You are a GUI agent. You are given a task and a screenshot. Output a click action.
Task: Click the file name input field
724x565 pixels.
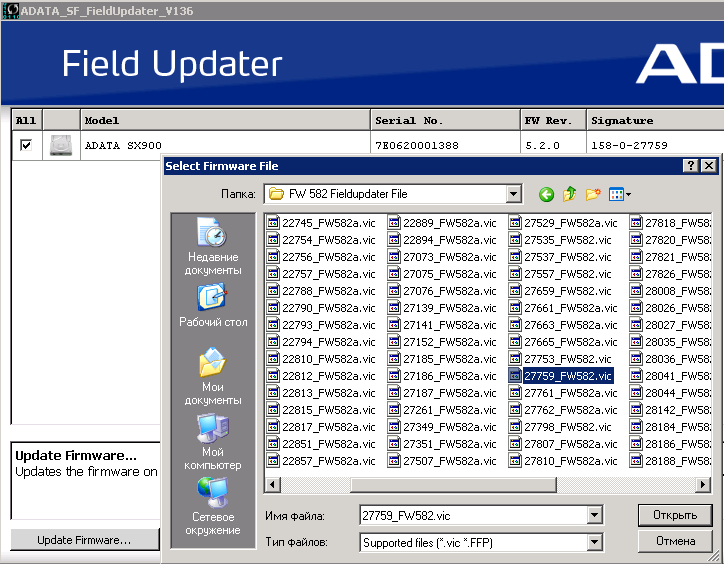474,515
